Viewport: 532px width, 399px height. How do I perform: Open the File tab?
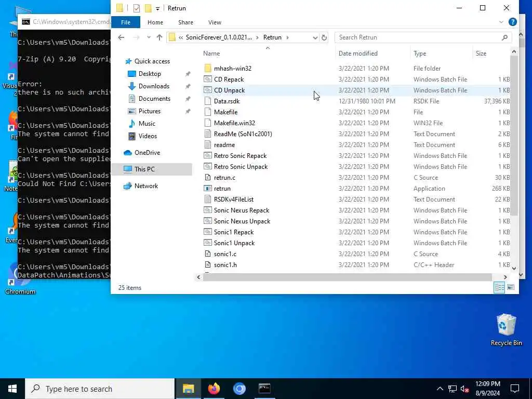[x=126, y=22]
